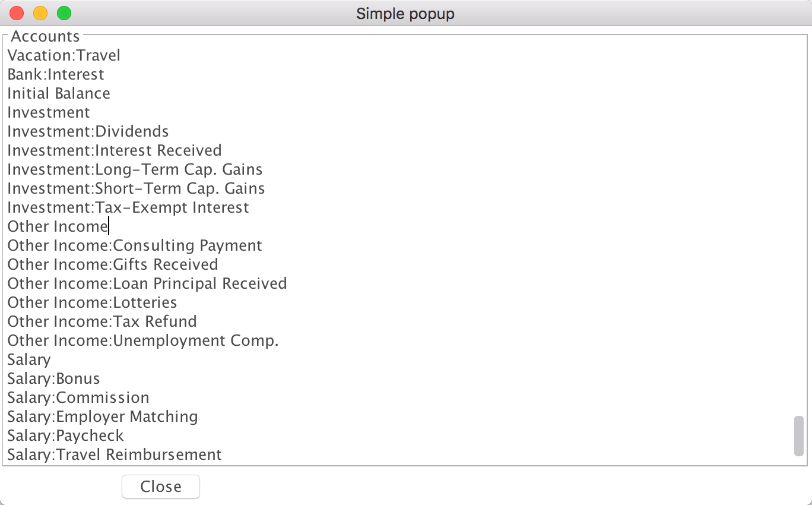Click the Other Income:Lotteries entry
The width and height of the screenshot is (812, 505).
(92, 302)
